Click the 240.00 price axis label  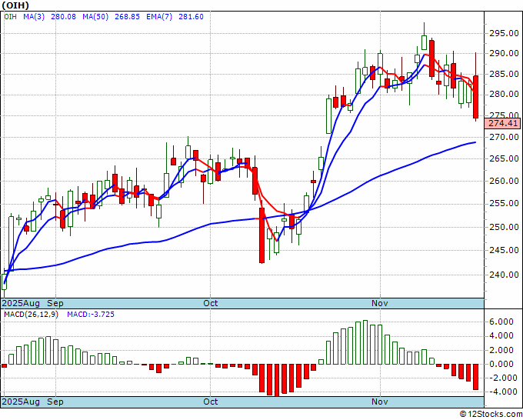point(504,275)
